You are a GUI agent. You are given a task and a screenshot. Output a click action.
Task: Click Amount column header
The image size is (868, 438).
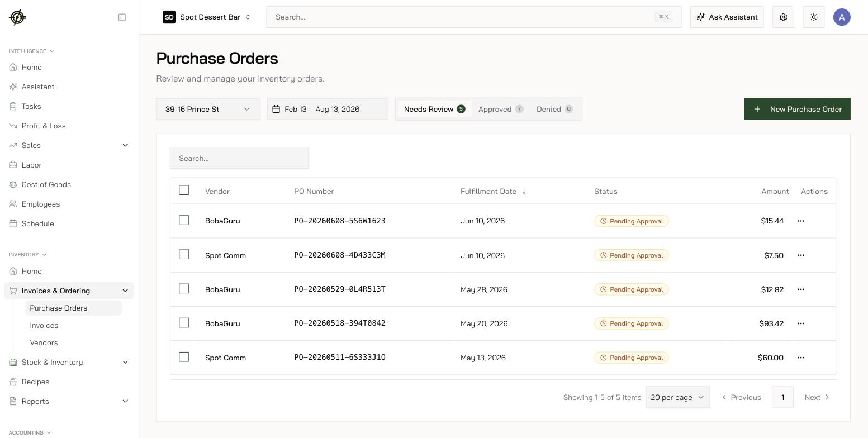point(775,191)
